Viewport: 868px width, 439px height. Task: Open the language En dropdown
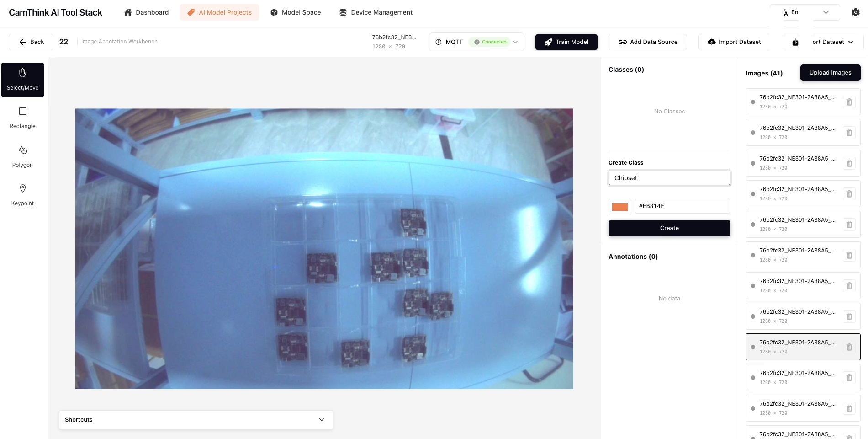pyautogui.click(x=805, y=12)
